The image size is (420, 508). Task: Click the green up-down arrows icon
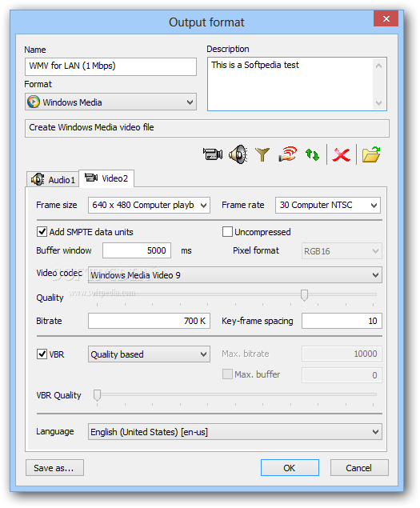pos(313,154)
